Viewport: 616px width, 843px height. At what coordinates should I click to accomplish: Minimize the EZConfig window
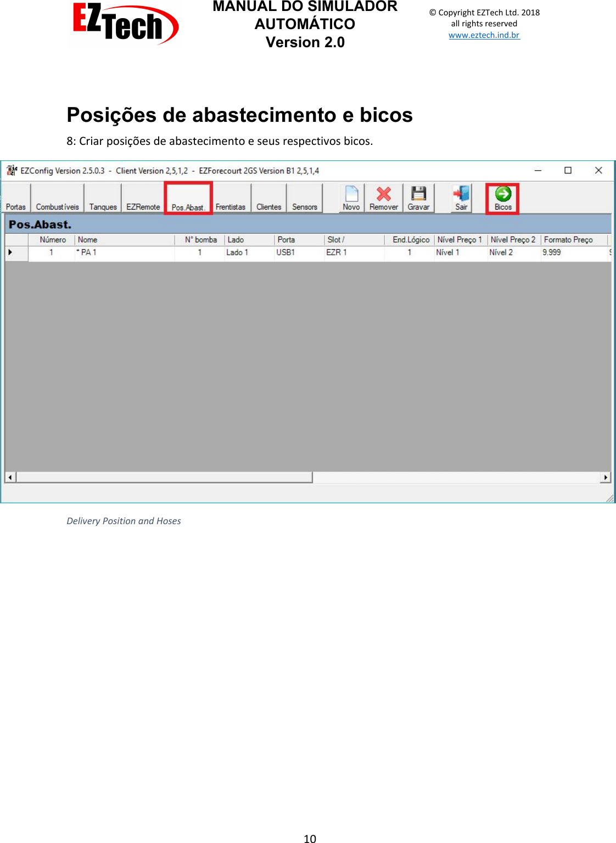tap(538, 171)
